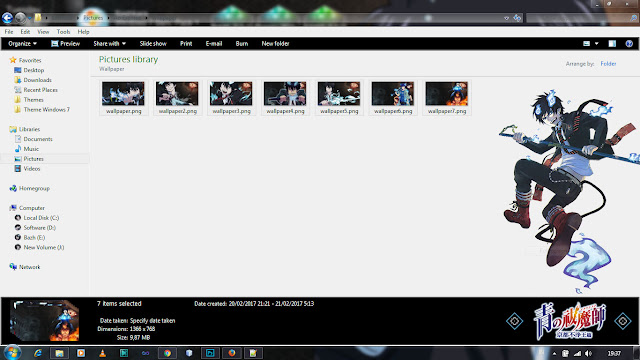Launch VLC media player from taskbar
The height and width of the screenshot is (360, 640).
click(x=102, y=353)
